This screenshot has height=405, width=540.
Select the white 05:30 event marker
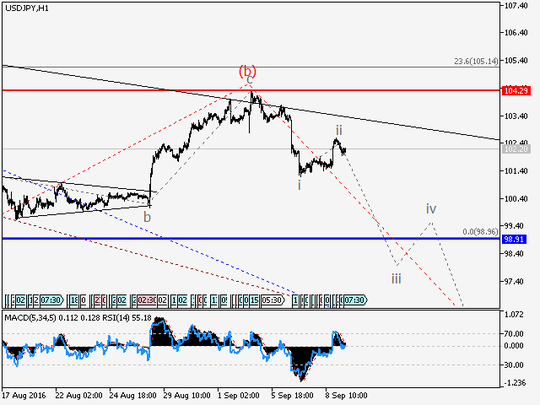(x=272, y=300)
